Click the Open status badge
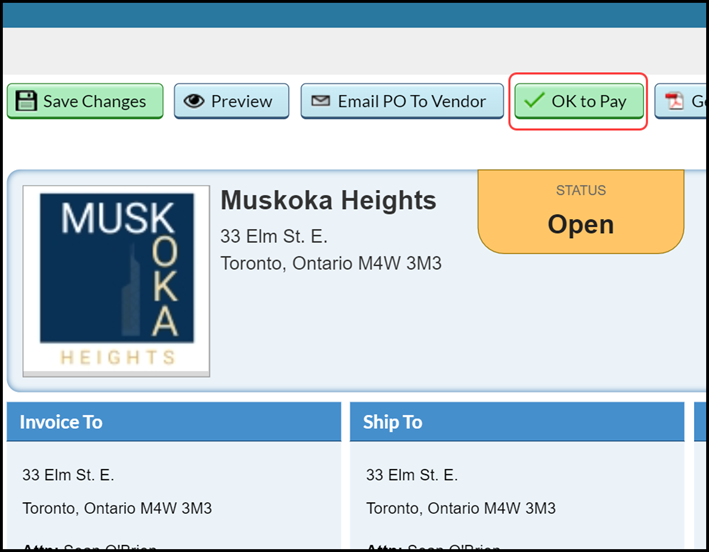This screenshot has height=552, width=709. click(x=581, y=211)
